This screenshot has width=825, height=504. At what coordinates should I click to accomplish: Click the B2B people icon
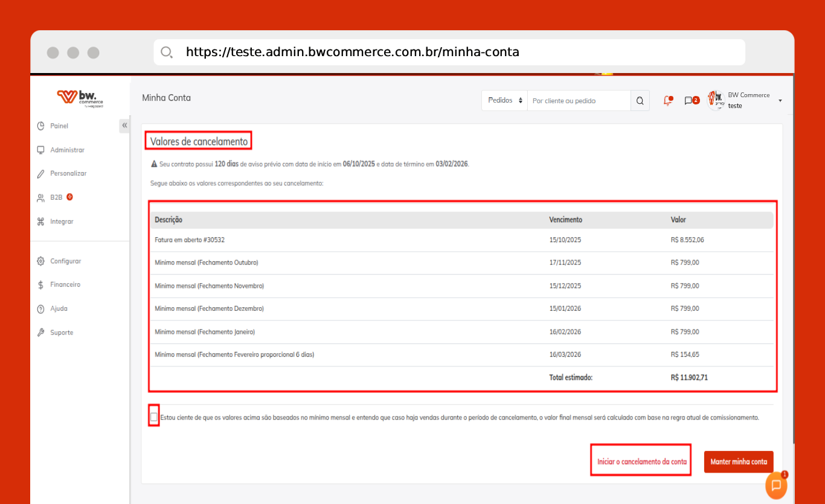[x=41, y=197]
